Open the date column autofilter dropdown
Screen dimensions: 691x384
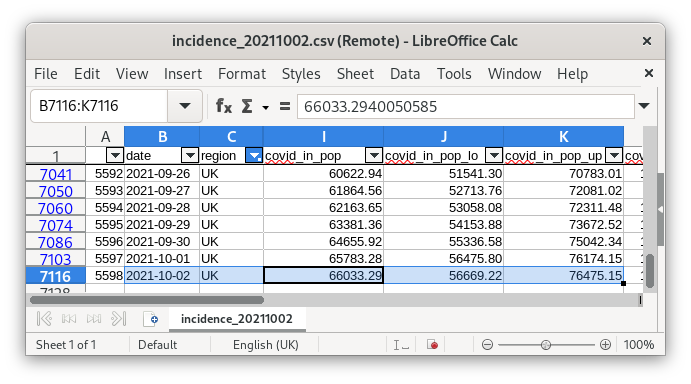coord(190,155)
